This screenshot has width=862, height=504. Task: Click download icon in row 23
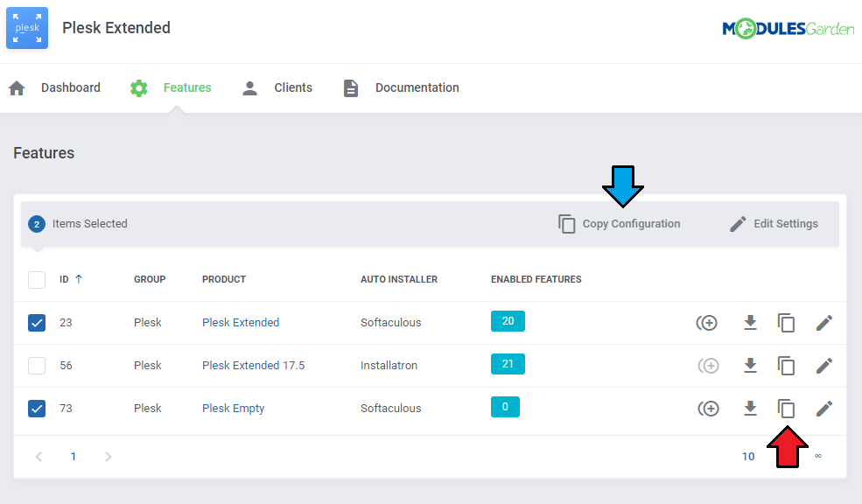point(750,323)
